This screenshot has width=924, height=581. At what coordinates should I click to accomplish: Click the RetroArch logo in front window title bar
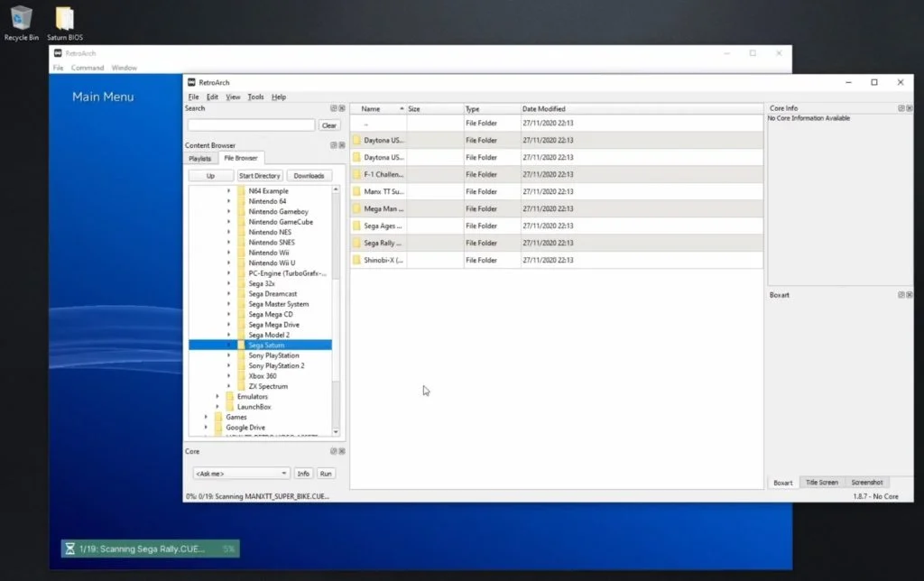pos(191,82)
